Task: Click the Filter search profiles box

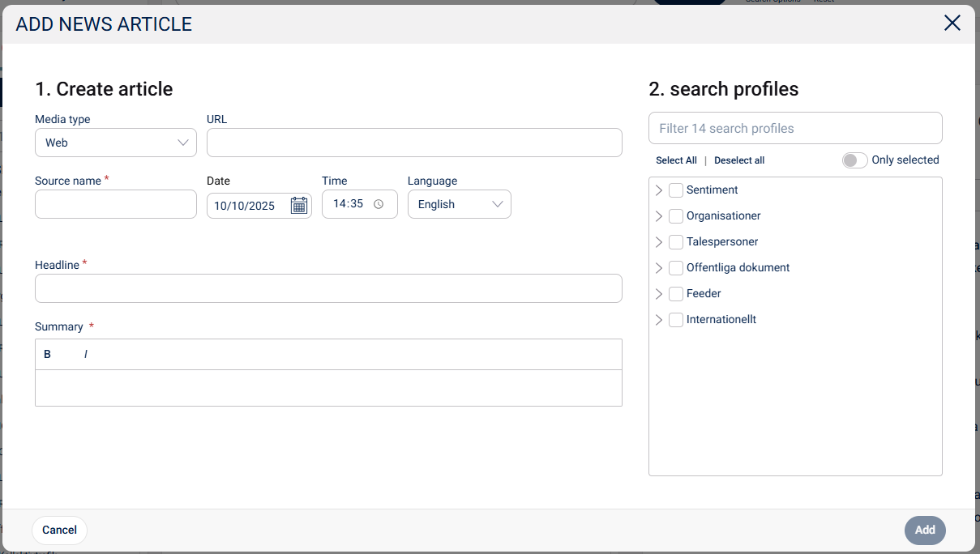Action: coord(795,128)
